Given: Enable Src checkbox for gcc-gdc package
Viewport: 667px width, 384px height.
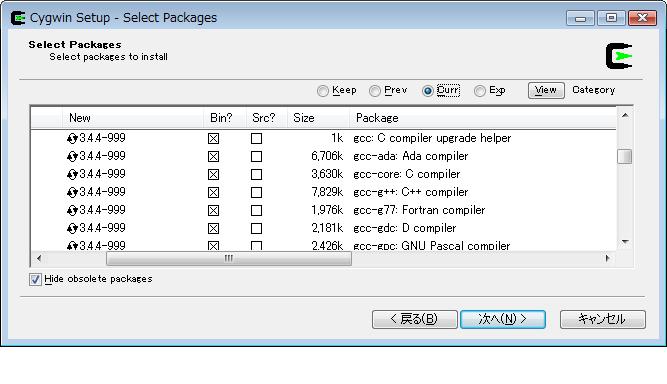Looking at the screenshot, I should pos(257,228).
